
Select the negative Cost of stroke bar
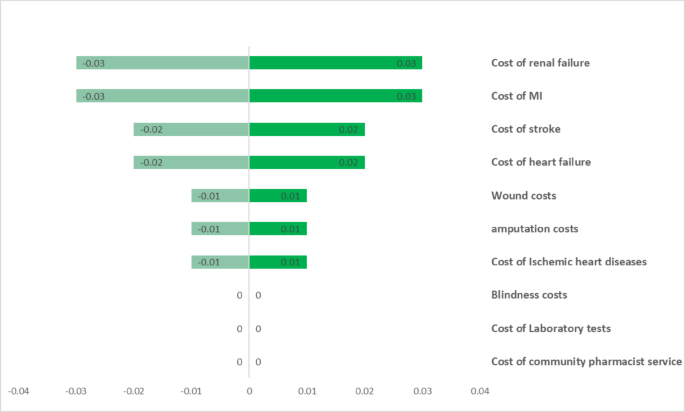pyautogui.click(x=191, y=129)
